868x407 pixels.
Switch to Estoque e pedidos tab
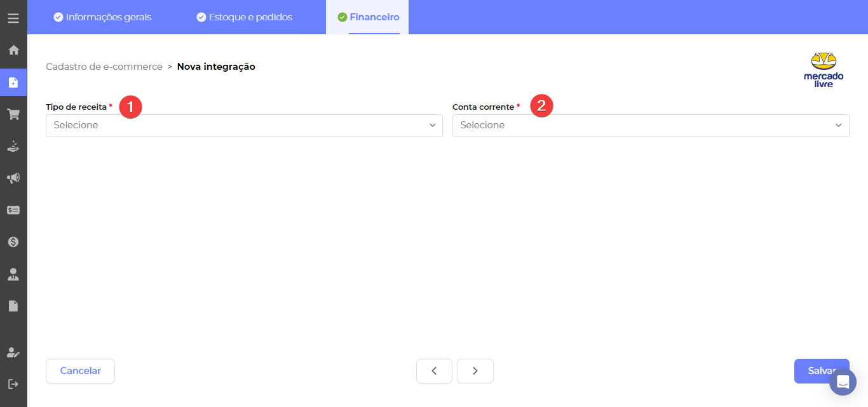tap(245, 17)
